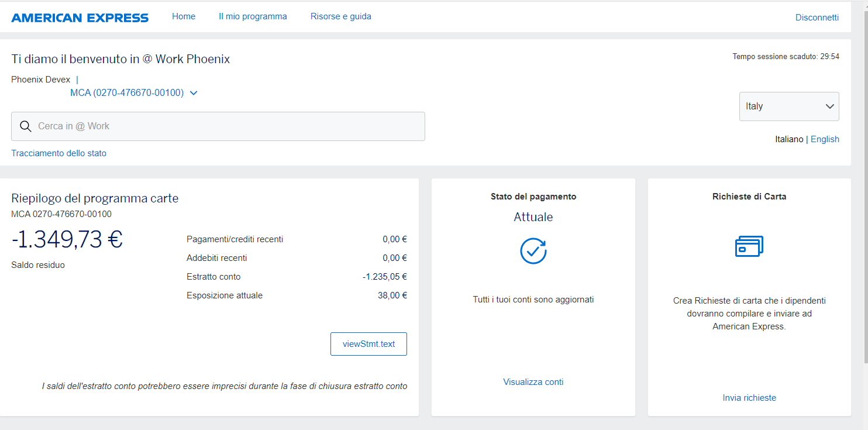Go to Il mio programma
Viewport: 868px width, 430px height.
[x=253, y=16]
